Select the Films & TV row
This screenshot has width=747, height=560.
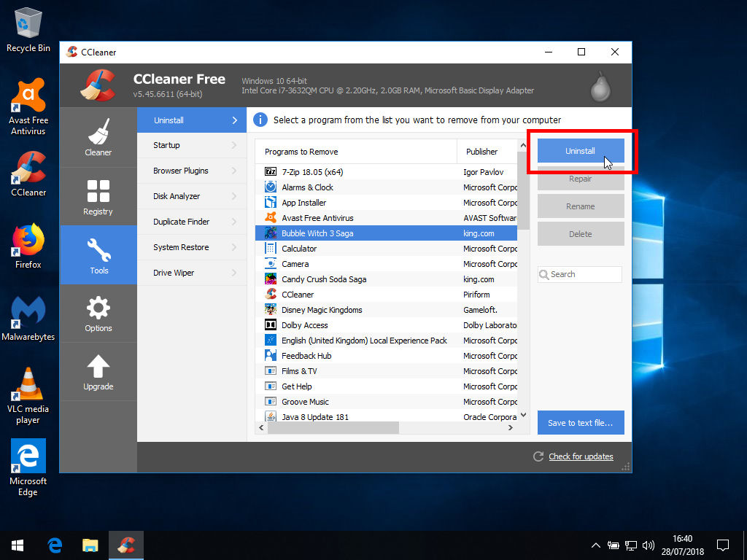[x=387, y=371]
